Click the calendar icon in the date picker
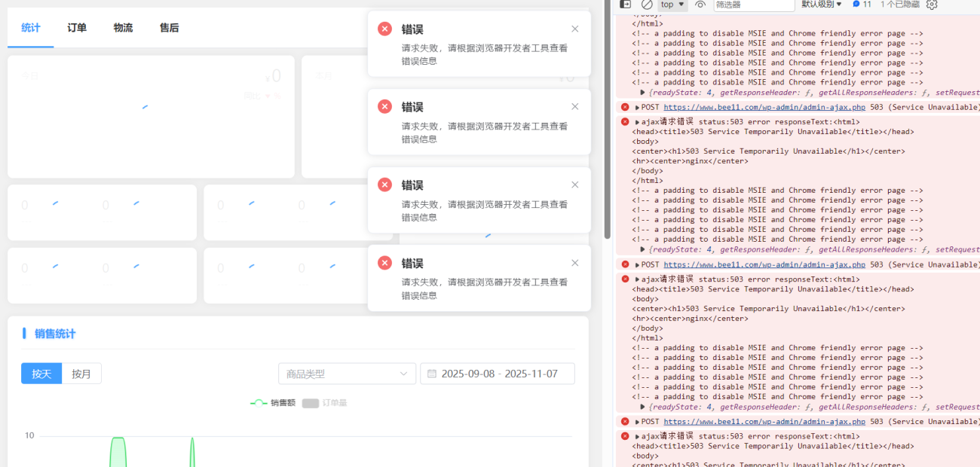The width and height of the screenshot is (980, 467). click(x=432, y=373)
